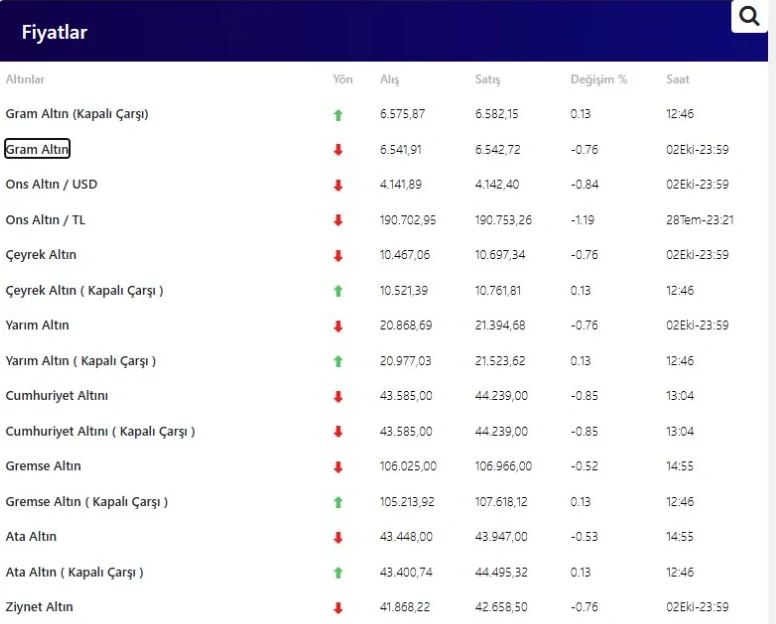Open the Ziynet Altın link
The height and width of the screenshot is (624, 776).
[x=40, y=607]
